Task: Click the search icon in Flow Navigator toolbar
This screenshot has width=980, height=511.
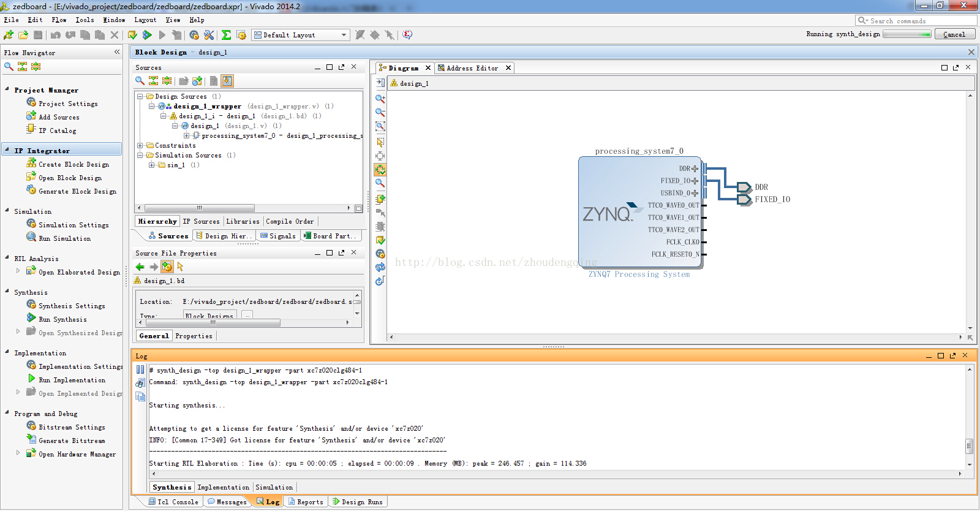Action: [9, 66]
